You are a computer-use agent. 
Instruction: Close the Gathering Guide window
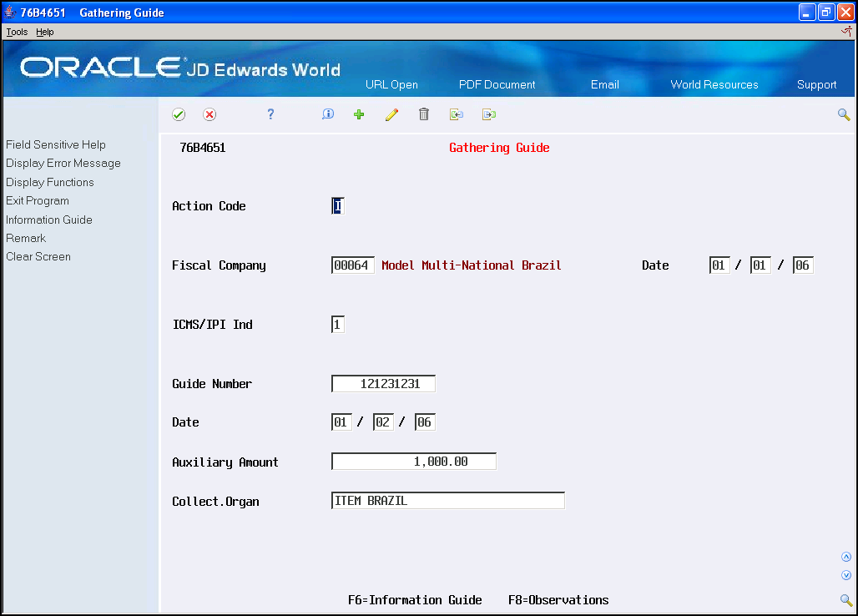845,12
